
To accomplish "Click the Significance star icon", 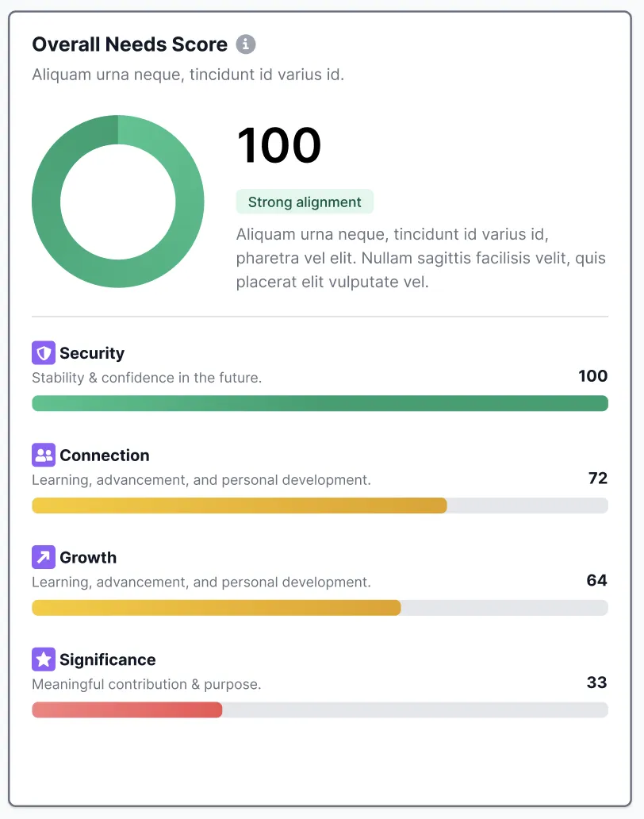I will 44,659.
